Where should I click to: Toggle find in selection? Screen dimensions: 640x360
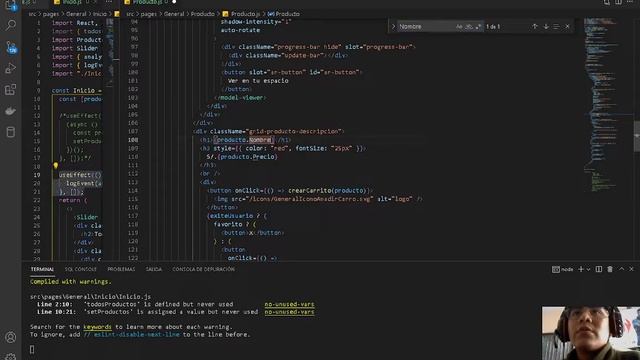click(556, 27)
